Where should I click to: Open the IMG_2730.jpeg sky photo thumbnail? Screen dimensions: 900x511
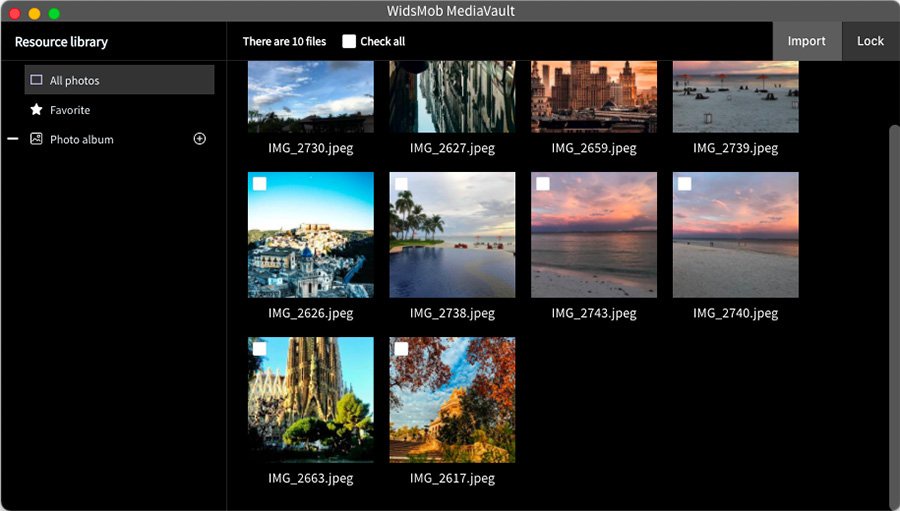point(311,96)
